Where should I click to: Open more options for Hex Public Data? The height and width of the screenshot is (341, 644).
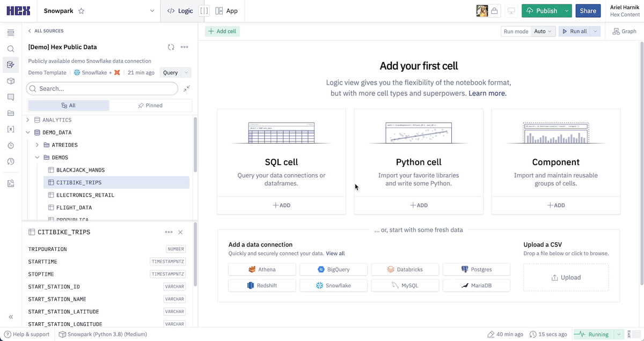(x=185, y=47)
